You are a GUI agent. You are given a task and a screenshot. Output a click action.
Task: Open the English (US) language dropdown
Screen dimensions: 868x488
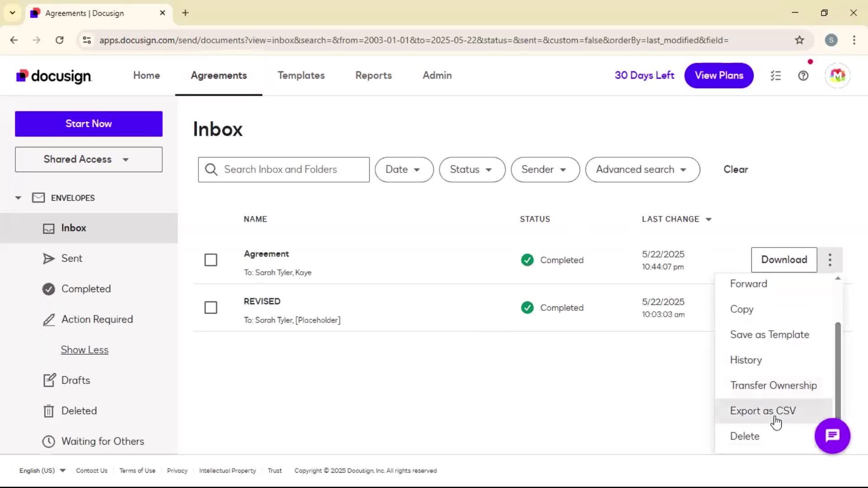pyautogui.click(x=42, y=470)
